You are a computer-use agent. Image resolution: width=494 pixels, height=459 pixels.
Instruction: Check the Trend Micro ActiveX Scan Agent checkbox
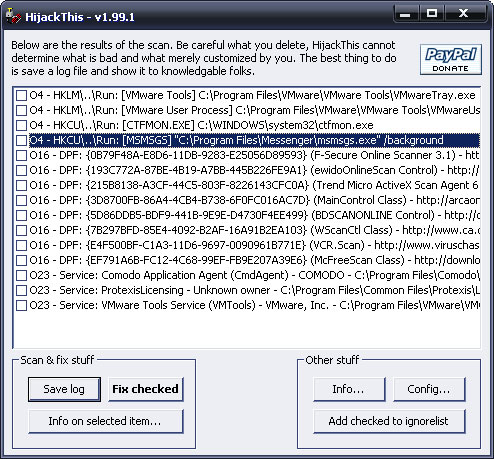(x=21, y=185)
